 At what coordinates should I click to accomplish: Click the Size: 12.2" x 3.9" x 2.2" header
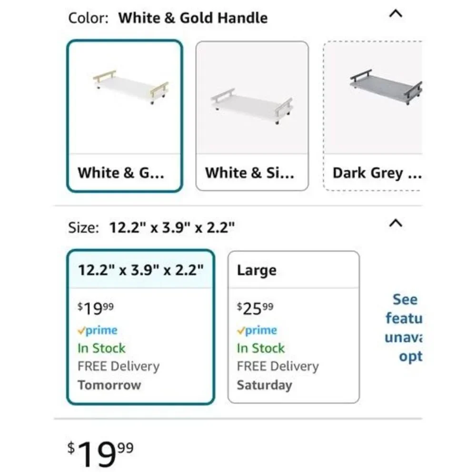click(x=151, y=228)
